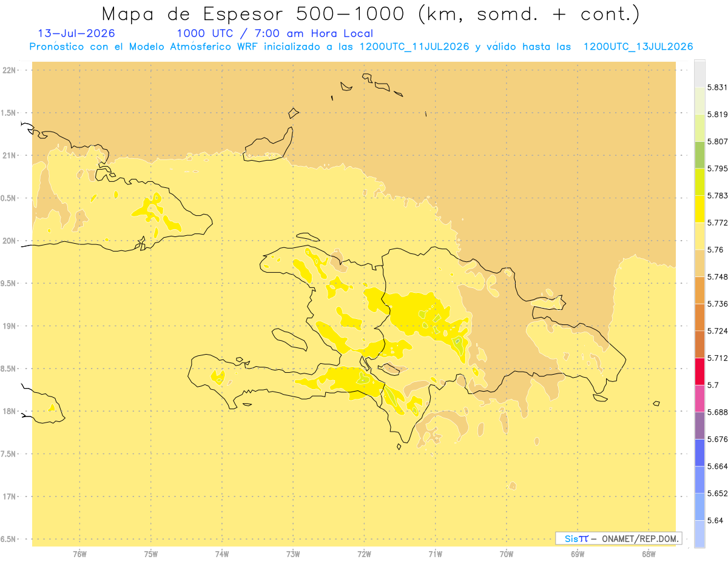The height and width of the screenshot is (562, 728).
Task: Click the 71W longitude label
Action: [435, 554]
